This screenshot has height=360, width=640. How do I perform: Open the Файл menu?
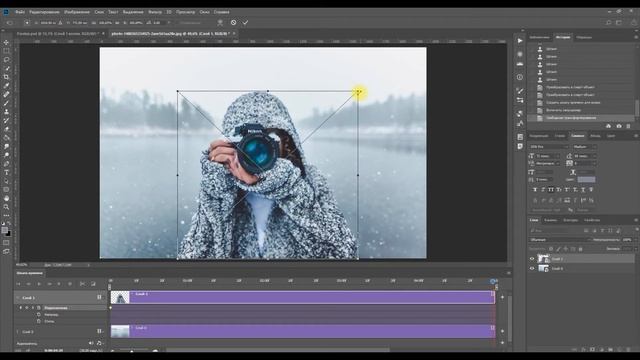coord(20,12)
